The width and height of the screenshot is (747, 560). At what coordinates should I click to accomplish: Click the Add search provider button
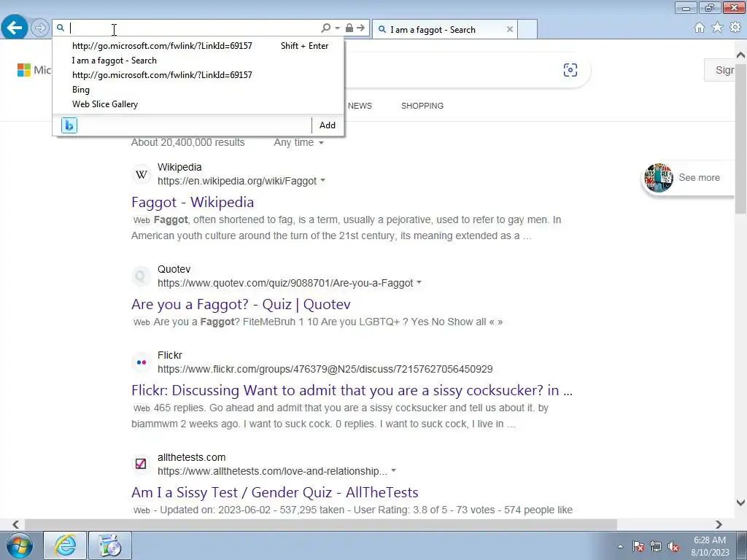[328, 125]
